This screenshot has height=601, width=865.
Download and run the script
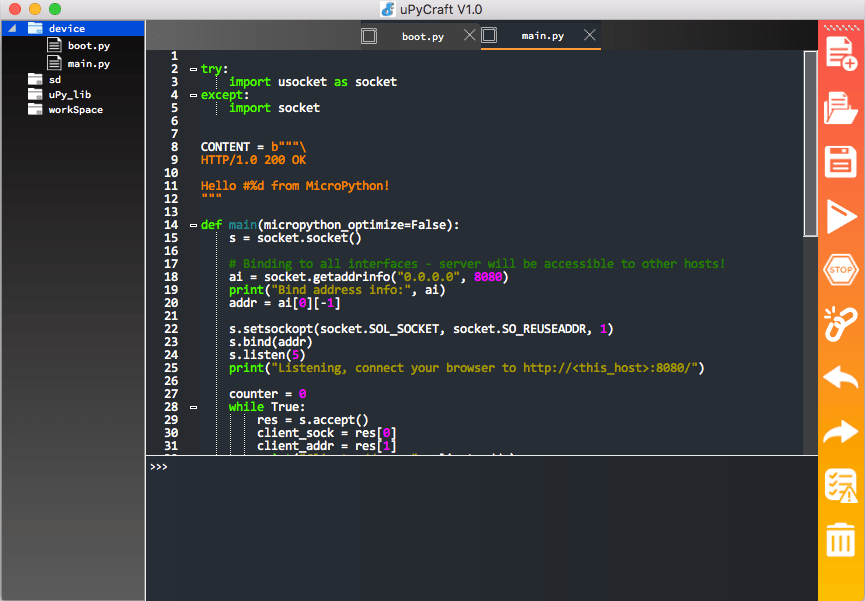841,216
